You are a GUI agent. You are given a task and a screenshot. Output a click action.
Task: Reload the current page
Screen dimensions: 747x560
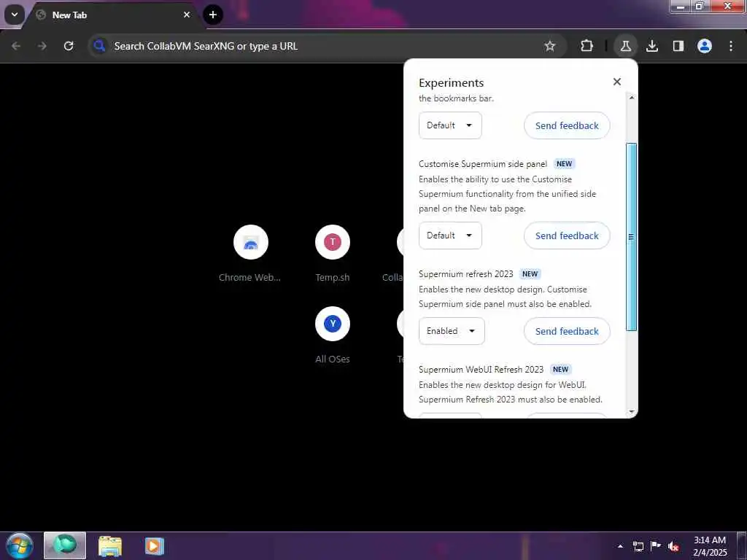pos(69,46)
